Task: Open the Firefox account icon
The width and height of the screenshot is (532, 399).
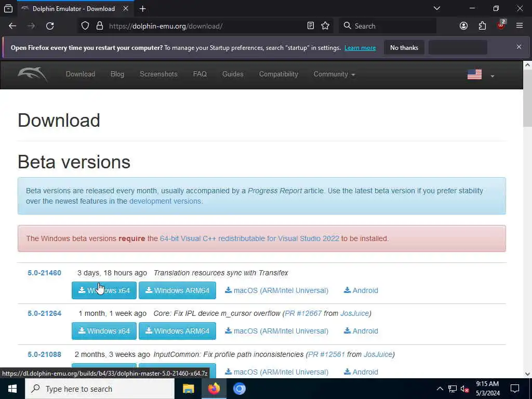Action: (463, 26)
